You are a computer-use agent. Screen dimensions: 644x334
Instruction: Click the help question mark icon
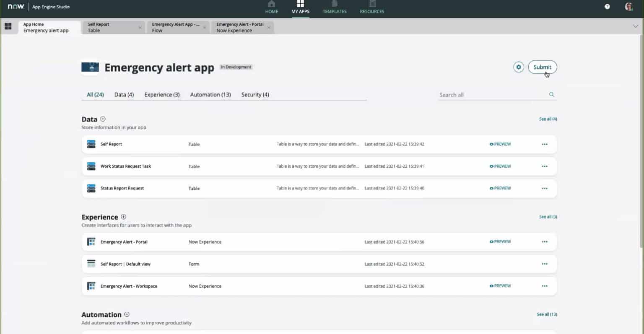[x=607, y=6]
